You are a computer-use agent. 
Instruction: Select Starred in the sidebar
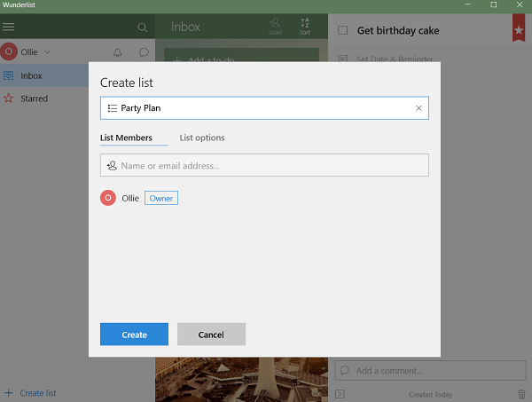point(35,99)
